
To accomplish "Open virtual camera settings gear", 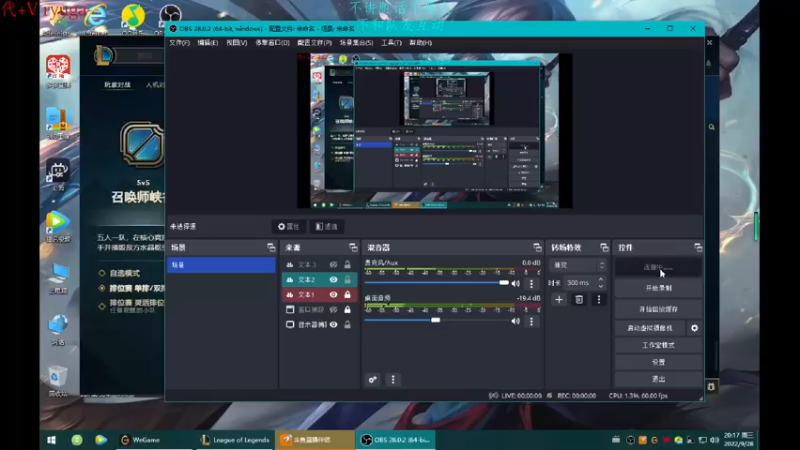I will click(x=694, y=328).
